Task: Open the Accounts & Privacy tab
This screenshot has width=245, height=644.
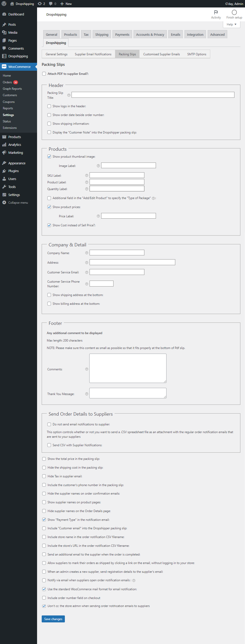Action: [150, 34]
